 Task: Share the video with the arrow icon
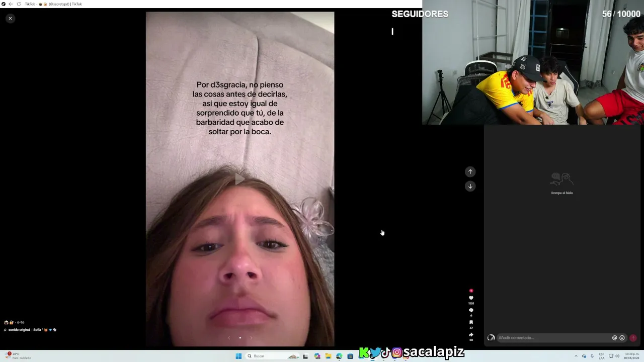[x=471, y=334]
